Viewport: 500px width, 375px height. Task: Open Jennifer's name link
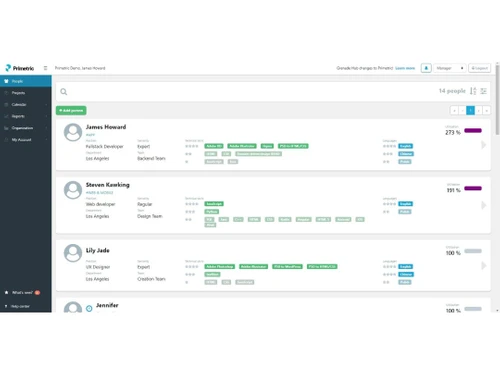pyautogui.click(x=107, y=305)
